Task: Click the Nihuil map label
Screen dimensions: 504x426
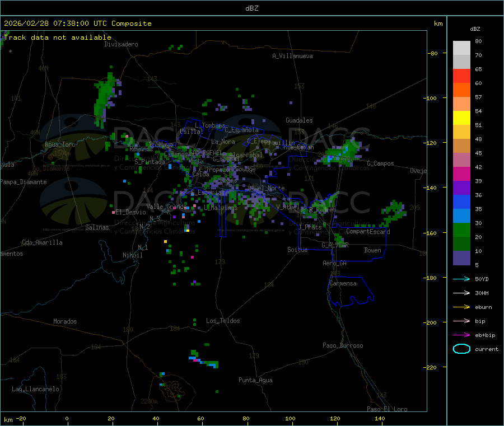Action: [x=132, y=255]
